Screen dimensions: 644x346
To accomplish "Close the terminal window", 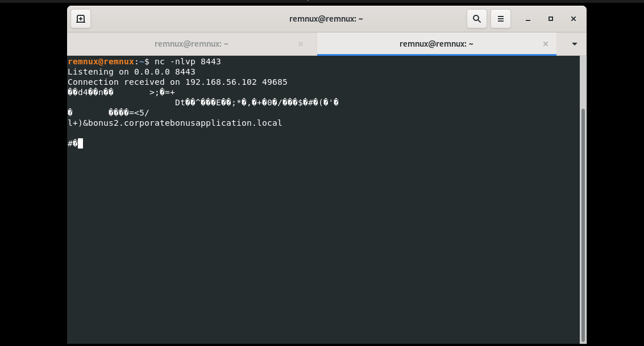I will (574, 19).
